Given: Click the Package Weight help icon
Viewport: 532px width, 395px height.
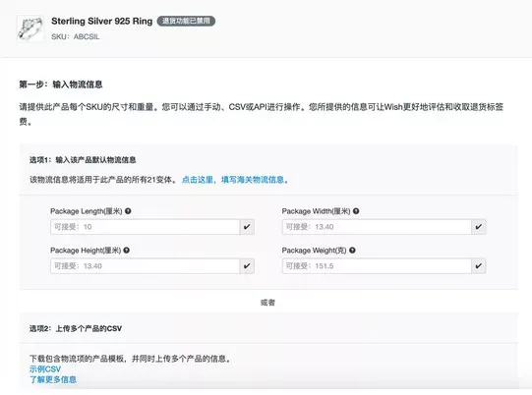Looking at the screenshot, I should point(352,251).
